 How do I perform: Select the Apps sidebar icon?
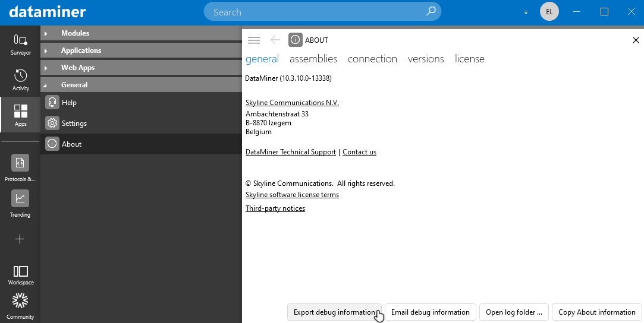pyautogui.click(x=20, y=115)
